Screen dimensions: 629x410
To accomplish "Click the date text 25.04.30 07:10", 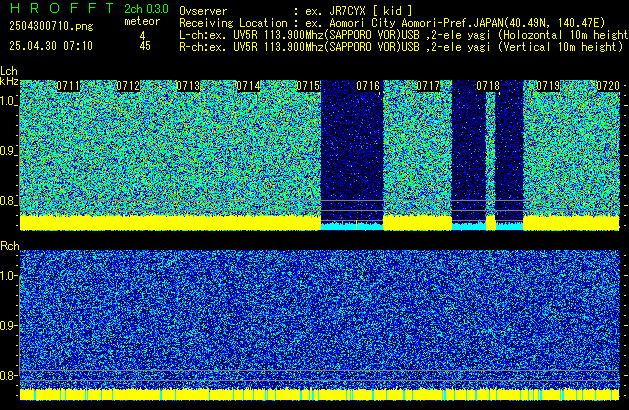I will click(51, 46).
